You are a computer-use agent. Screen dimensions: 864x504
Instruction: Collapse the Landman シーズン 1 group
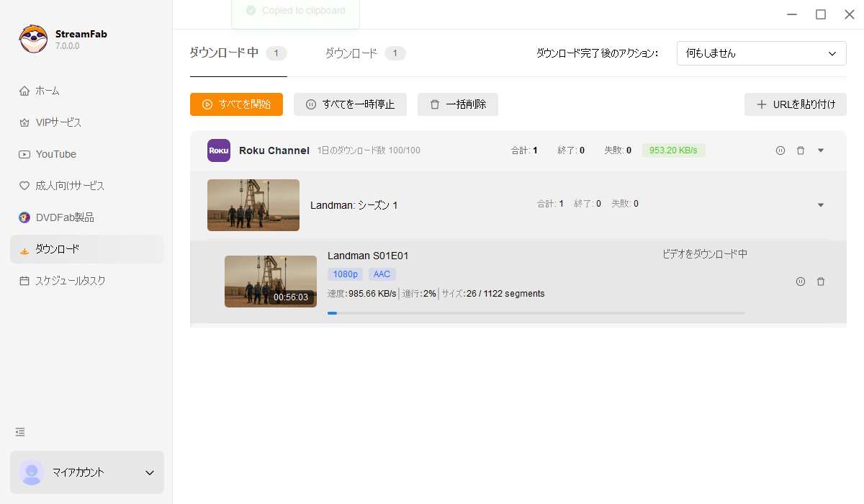(821, 204)
